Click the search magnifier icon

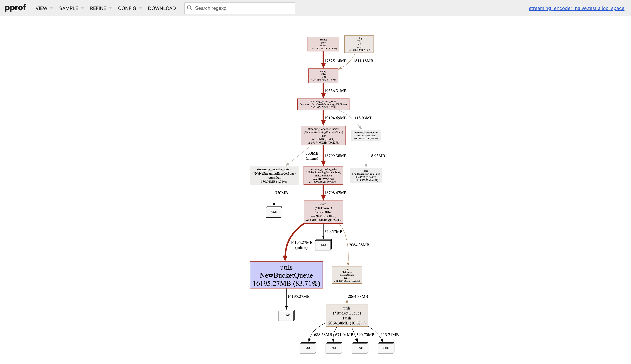pos(190,8)
